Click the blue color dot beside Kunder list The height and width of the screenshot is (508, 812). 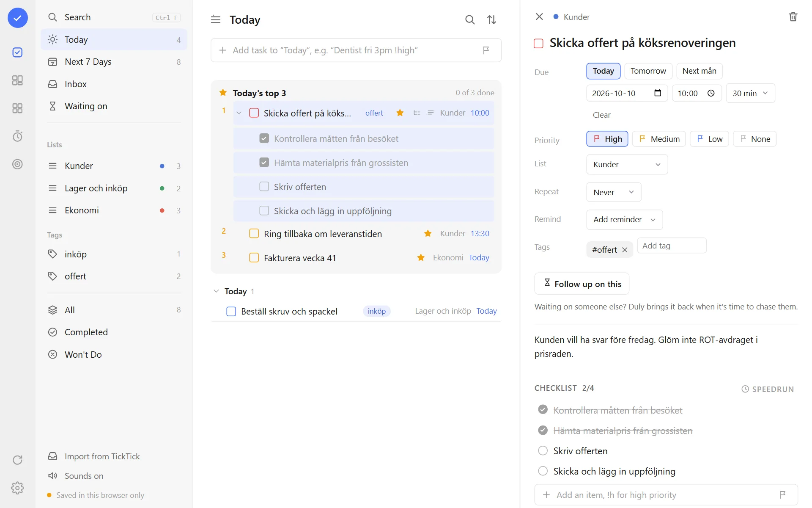coord(162,166)
